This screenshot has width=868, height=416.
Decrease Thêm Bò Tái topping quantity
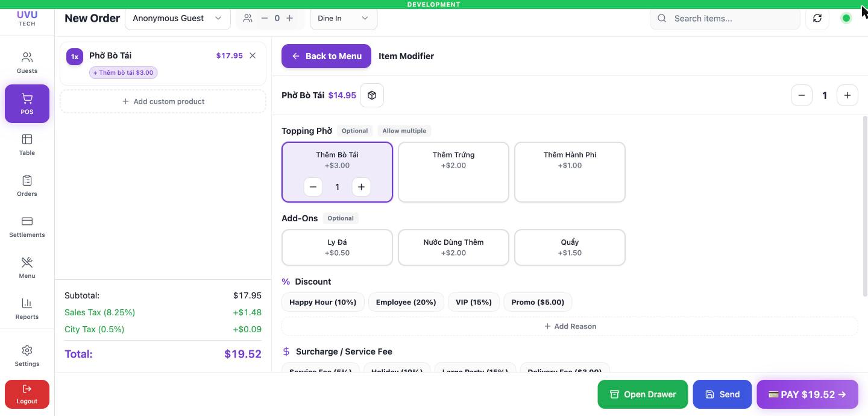tap(313, 187)
